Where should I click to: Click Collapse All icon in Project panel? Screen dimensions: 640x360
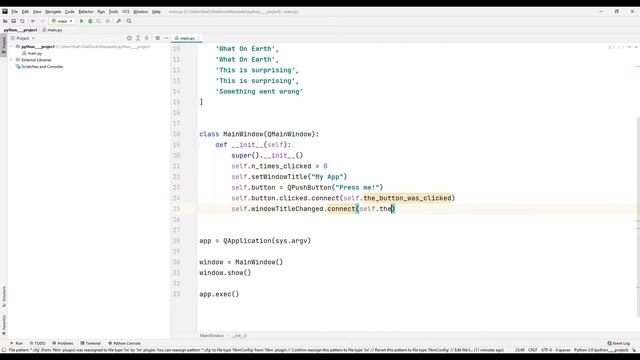[147, 38]
